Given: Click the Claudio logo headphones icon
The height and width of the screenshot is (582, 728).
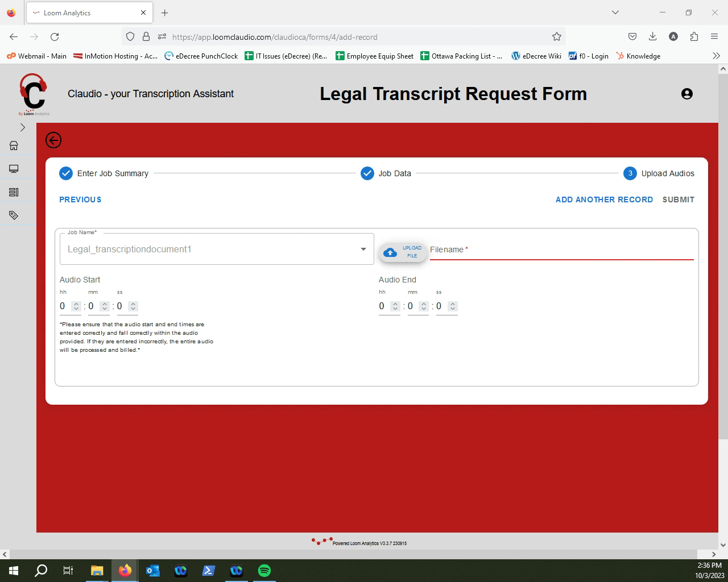Looking at the screenshot, I should 34,94.
